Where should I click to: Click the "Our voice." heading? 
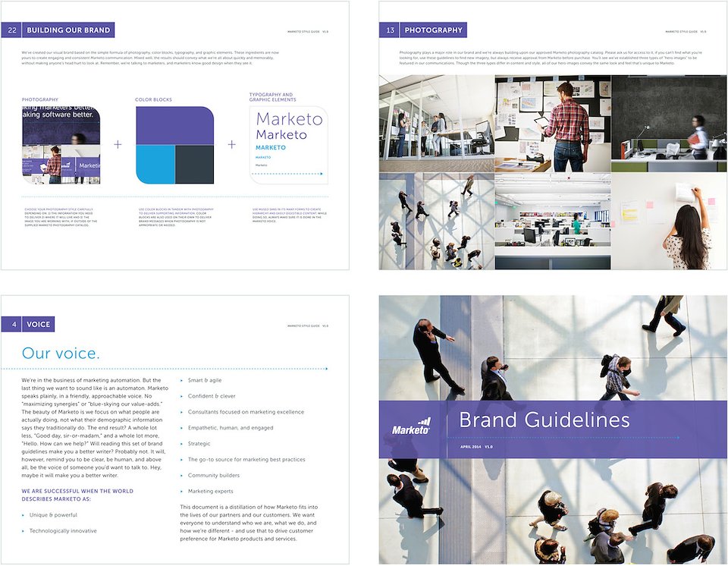tap(61, 353)
